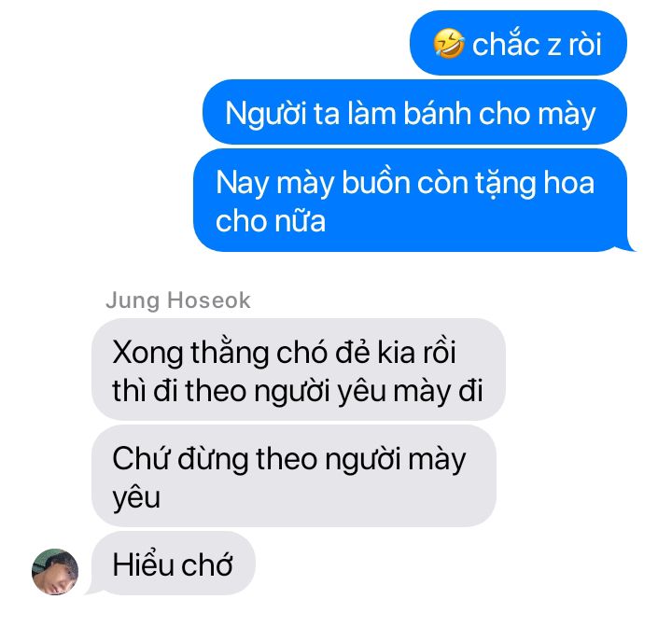Click the word 'Hoseok' in the sender label
Viewport: 672px width, 627px height.
(x=209, y=300)
